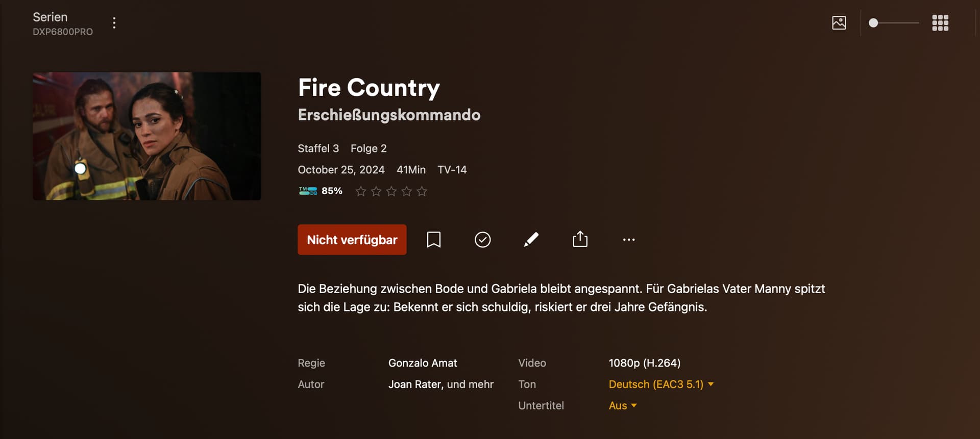This screenshot has height=439, width=980.
Task: Open share options with share icon
Action: point(580,240)
